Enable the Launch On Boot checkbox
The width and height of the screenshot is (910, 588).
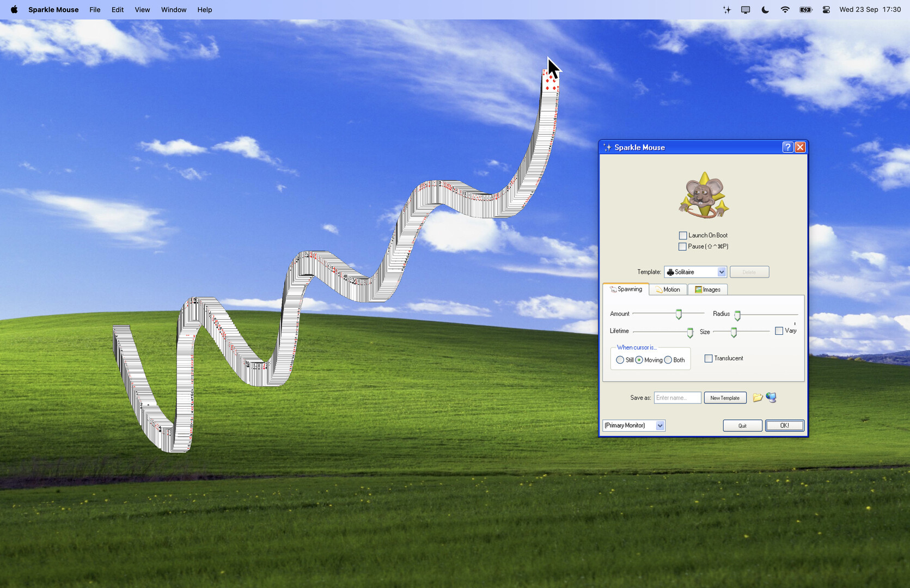coord(683,236)
